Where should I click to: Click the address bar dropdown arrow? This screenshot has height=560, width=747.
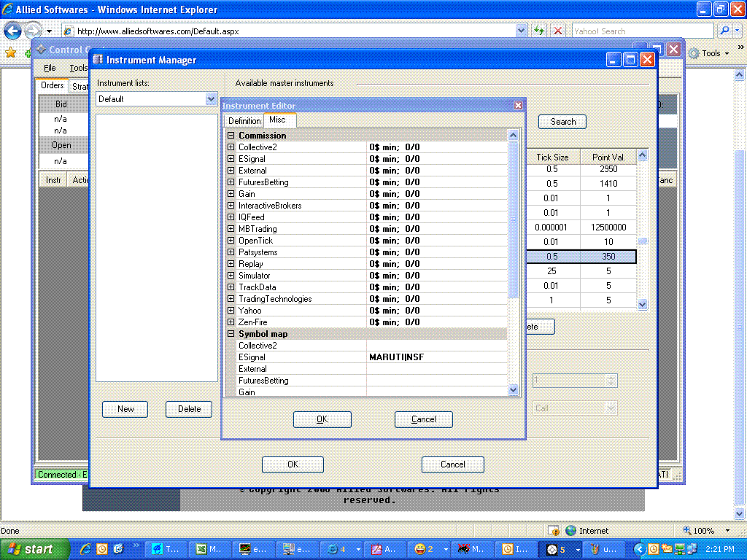[x=521, y=31]
